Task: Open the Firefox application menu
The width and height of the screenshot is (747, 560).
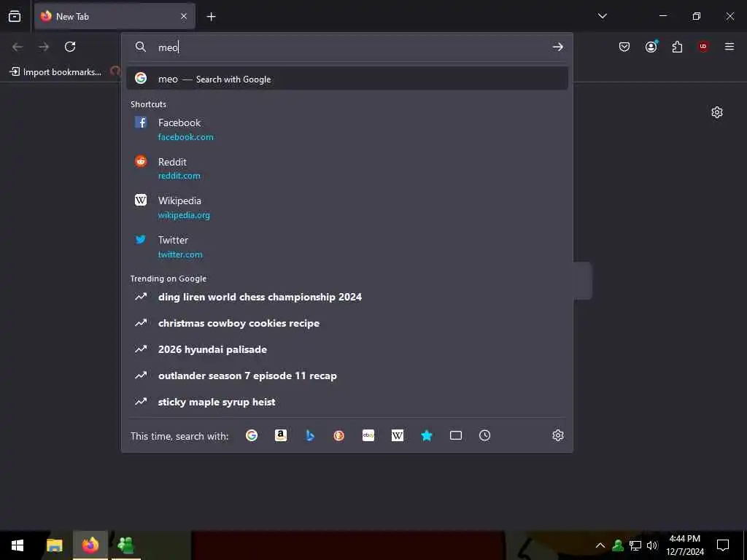Action: coord(729,47)
